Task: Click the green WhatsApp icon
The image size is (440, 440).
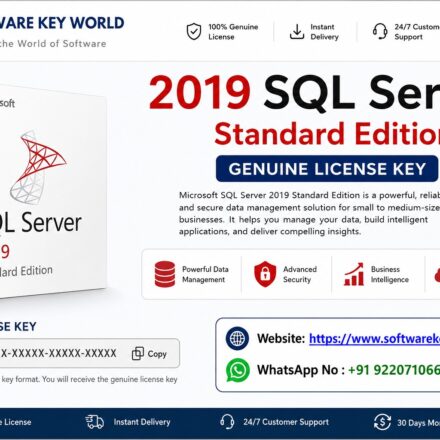Action: point(238,370)
